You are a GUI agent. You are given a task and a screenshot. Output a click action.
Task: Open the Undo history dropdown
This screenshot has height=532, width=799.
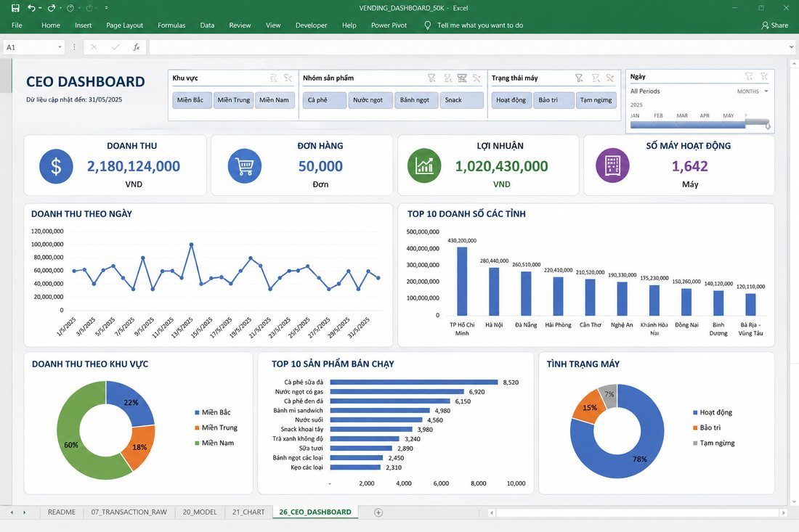pos(40,8)
